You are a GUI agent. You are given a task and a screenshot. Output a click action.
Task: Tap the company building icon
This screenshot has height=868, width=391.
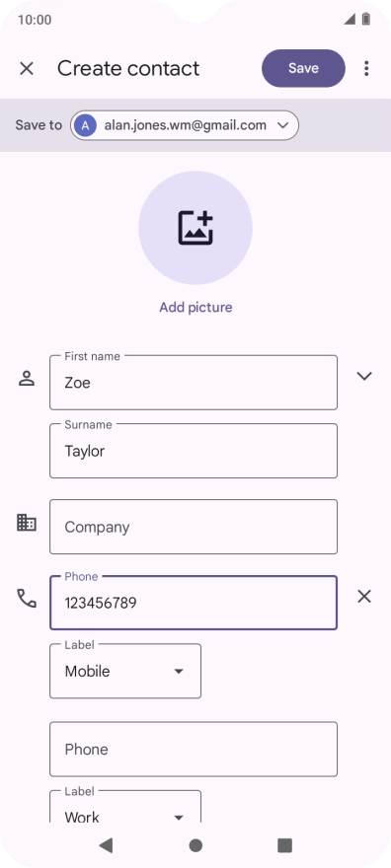[27, 523]
